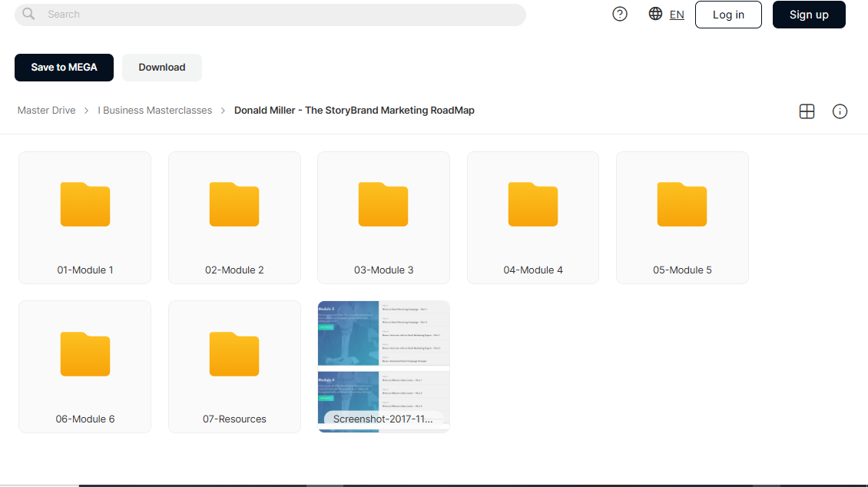Click the globe language icon
The height and width of the screenshot is (487, 868).
(655, 14)
